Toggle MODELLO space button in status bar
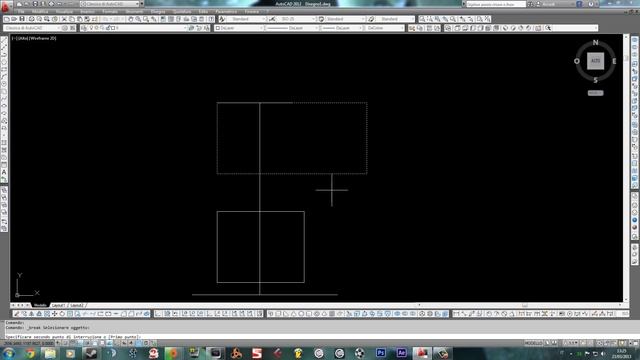640x360 pixels. (533, 343)
